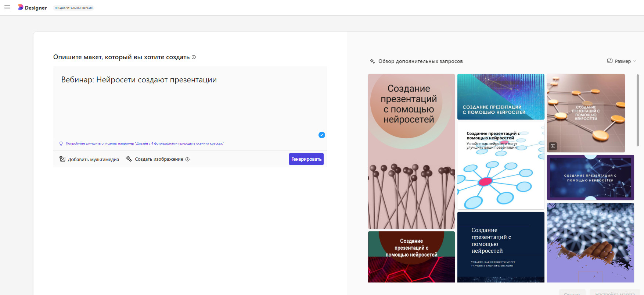Click the lightbulb tip icon

click(x=61, y=143)
